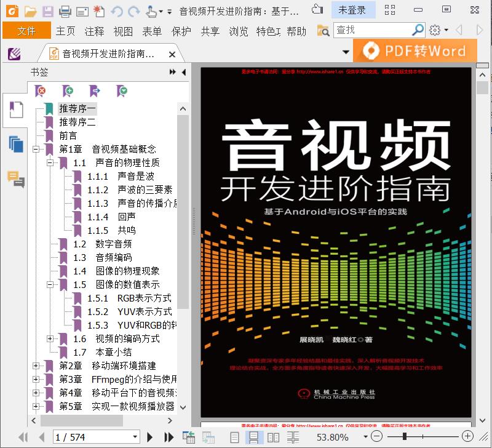Click the Foxit application logo icon
Viewport: 492px width, 448px height.
(x=12, y=11)
